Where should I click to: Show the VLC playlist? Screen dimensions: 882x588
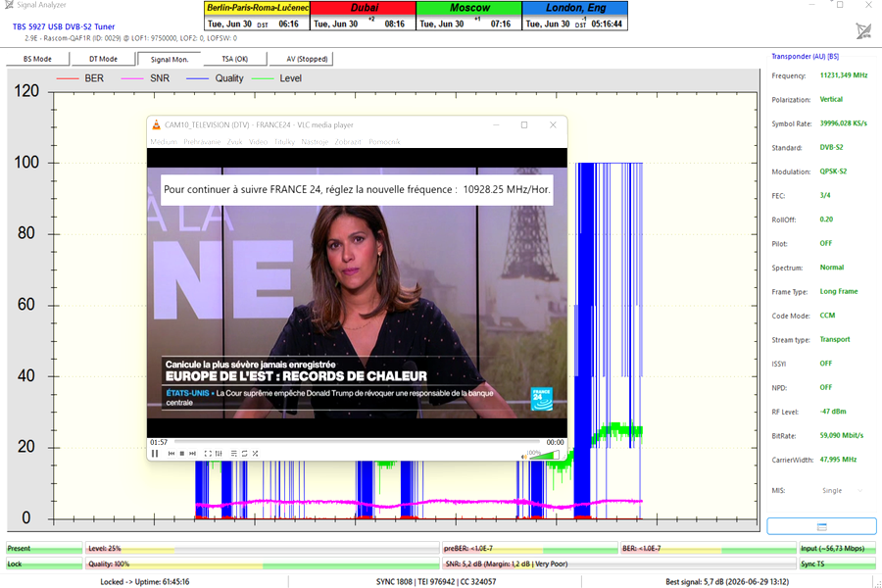[x=234, y=454]
